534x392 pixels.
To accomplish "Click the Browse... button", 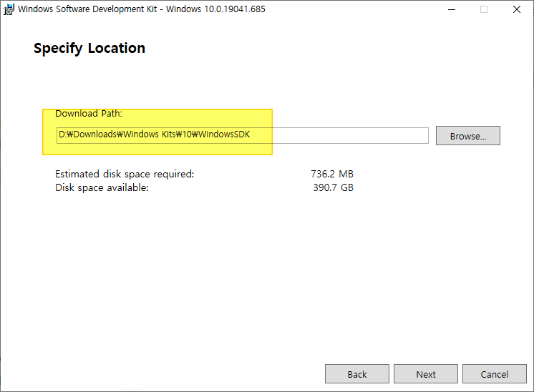I will [468, 136].
